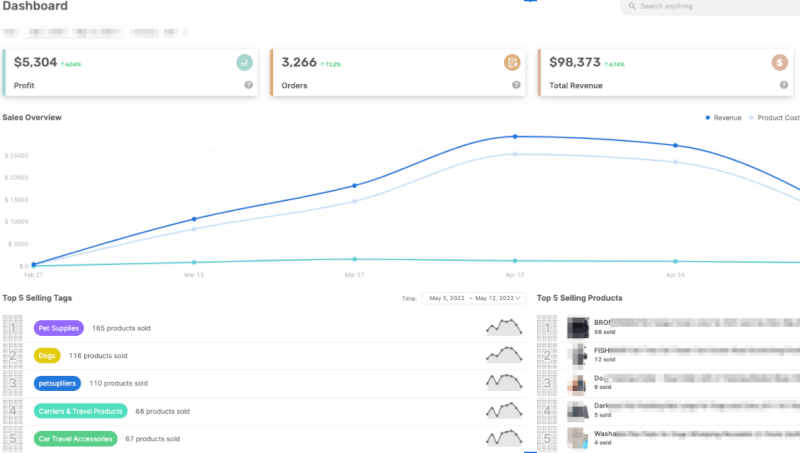The height and width of the screenshot is (453, 800).
Task: Click the Mar 27 profit line point
Action: [355, 259]
